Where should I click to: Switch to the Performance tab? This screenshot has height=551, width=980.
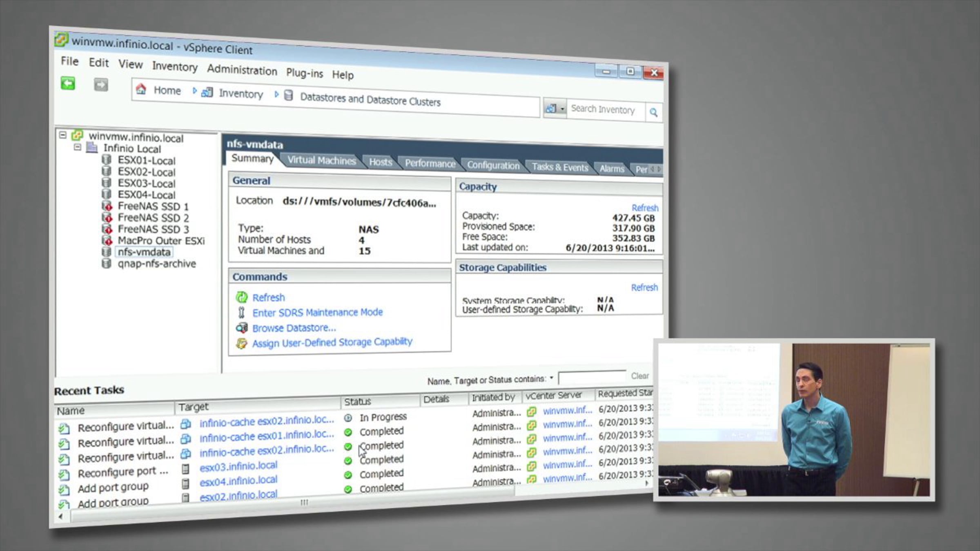[430, 164]
